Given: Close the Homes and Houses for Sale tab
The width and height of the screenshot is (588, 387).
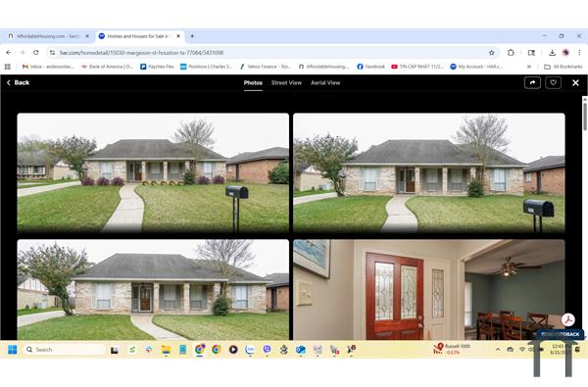Looking at the screenshot, I should click(178, 36).
